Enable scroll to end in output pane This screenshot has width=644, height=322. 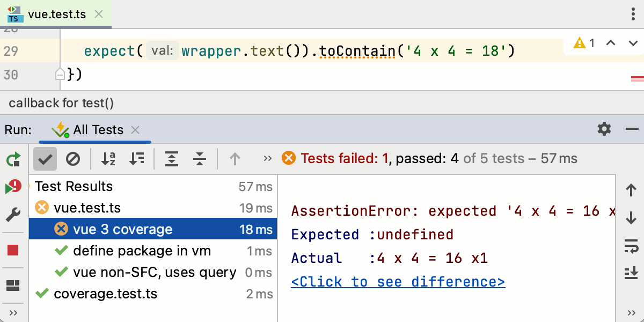click(631, 273)
